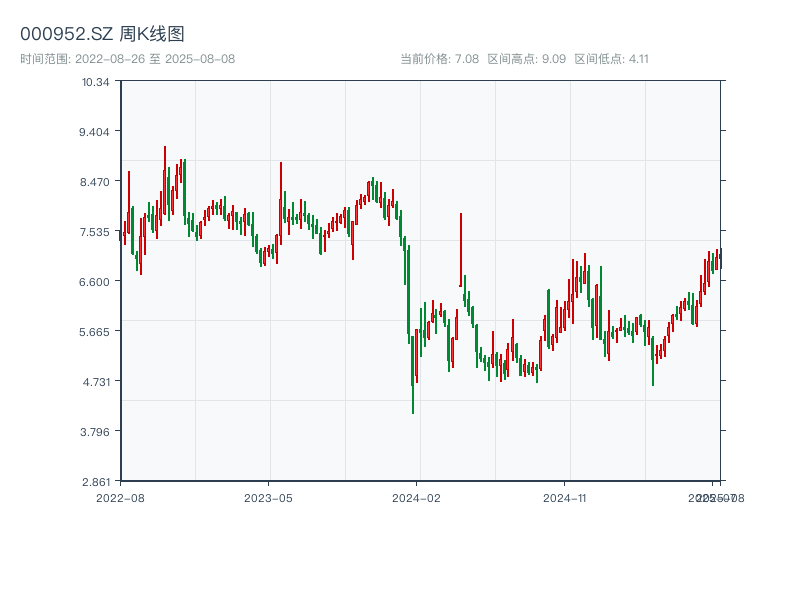
Task: Click the 当前价格 7.08 label
Action: 439,59
